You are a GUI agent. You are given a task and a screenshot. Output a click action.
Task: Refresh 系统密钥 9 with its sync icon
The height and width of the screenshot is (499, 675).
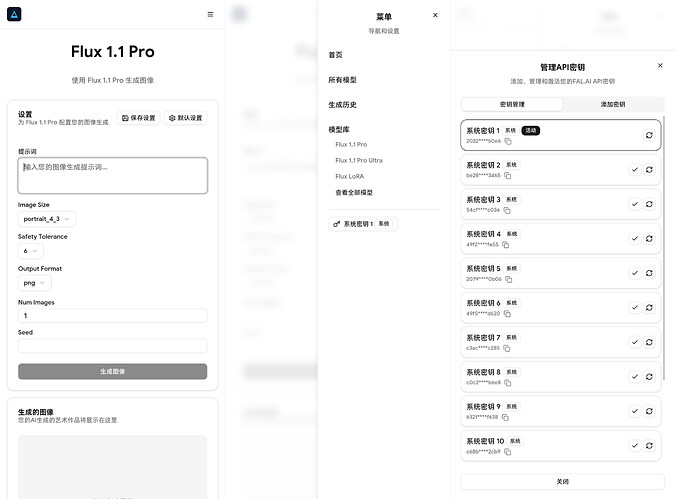tap(649, 411)
